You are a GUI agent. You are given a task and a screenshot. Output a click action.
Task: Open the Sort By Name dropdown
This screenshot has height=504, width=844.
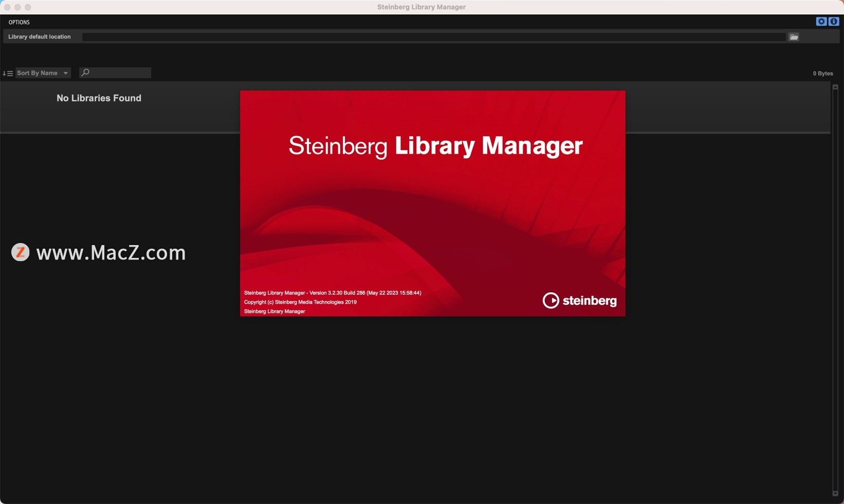43,73
